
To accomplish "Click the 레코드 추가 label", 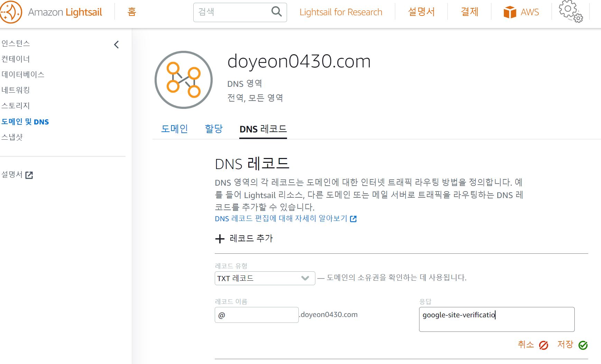I will coord(251,239).
